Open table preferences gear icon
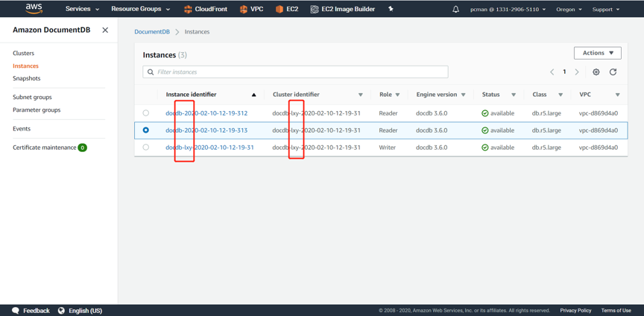The image size is (644, 316). pyautogui.click(x=596, y=72)
